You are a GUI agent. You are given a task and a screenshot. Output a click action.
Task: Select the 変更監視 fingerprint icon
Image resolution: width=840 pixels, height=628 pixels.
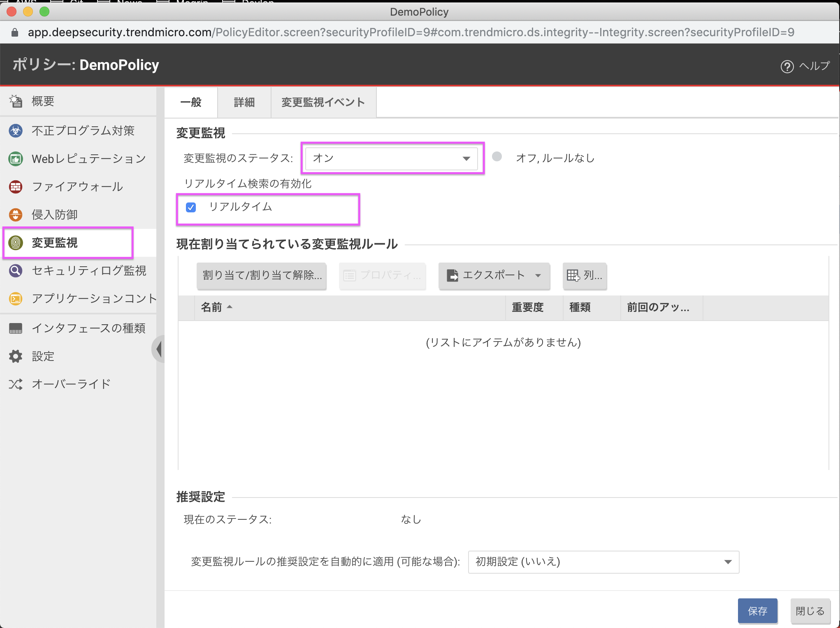pyautogui.click(x=16, y=243)
